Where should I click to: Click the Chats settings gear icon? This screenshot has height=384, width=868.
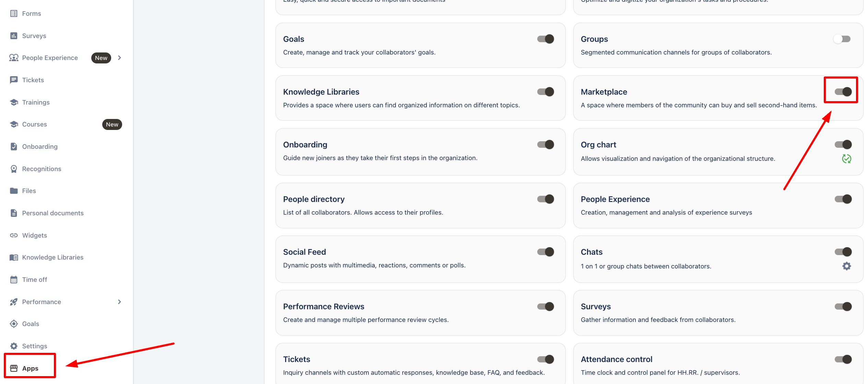(x=846, y=266)
